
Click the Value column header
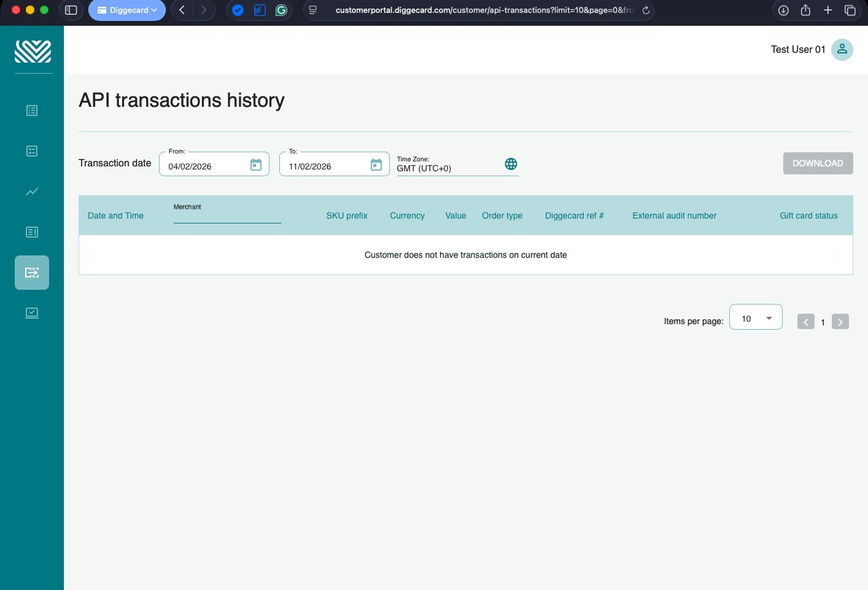pos(455,216)
